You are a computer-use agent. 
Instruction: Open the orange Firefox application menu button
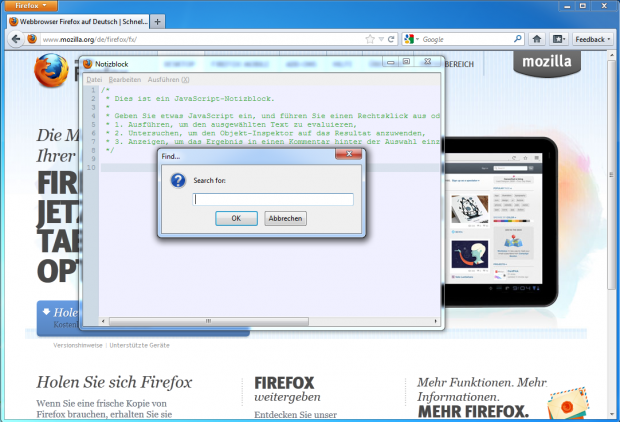[x=31, y=6]
